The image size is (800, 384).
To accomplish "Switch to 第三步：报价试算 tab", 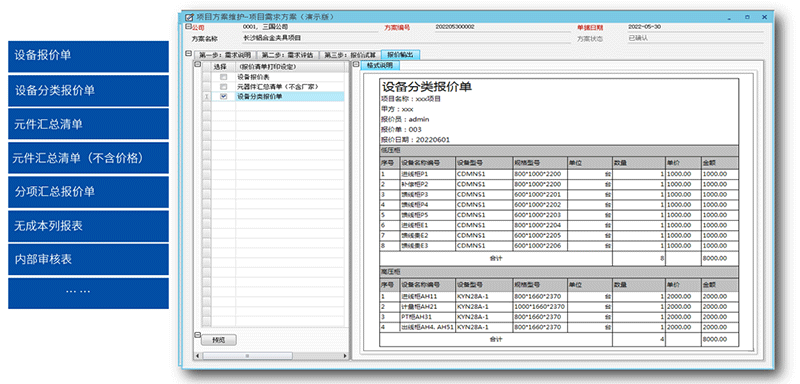I will [350, 55].
